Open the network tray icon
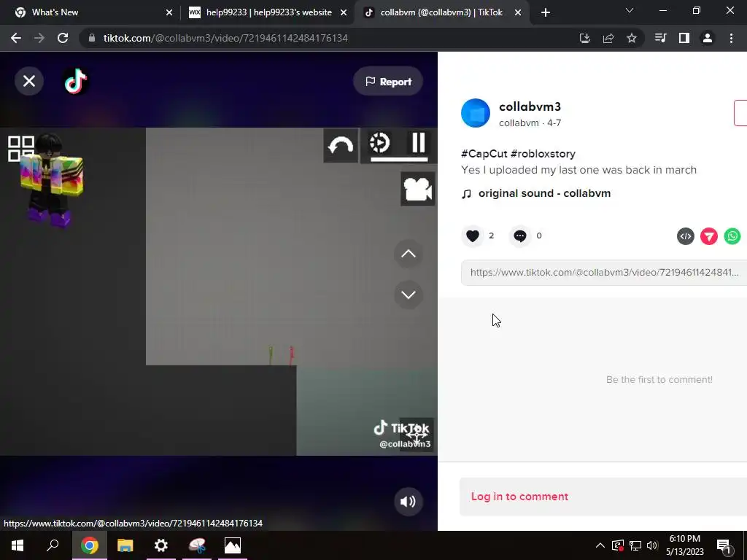Viewport: 747px width, 560px height. [635, 545]
